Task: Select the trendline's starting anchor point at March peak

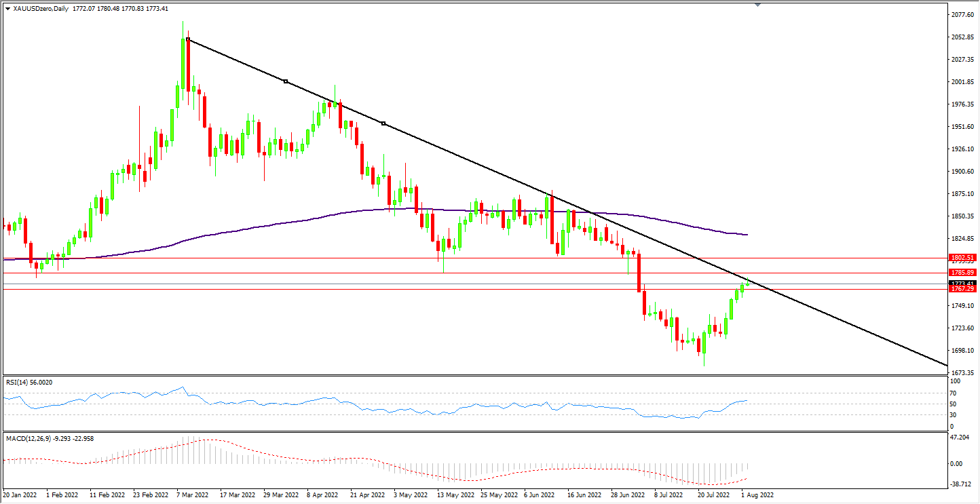Action: pyautogui.click(x=188, y=39)
